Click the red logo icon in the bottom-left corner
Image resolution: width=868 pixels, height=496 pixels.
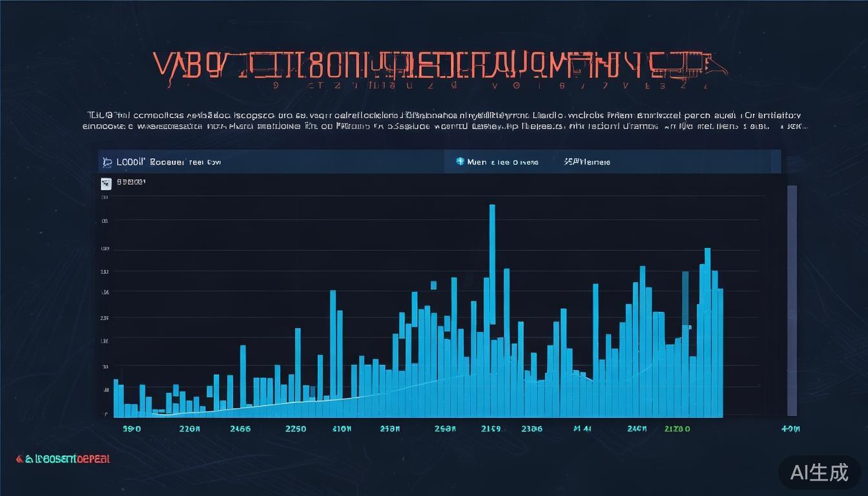[x=20, y=459]
